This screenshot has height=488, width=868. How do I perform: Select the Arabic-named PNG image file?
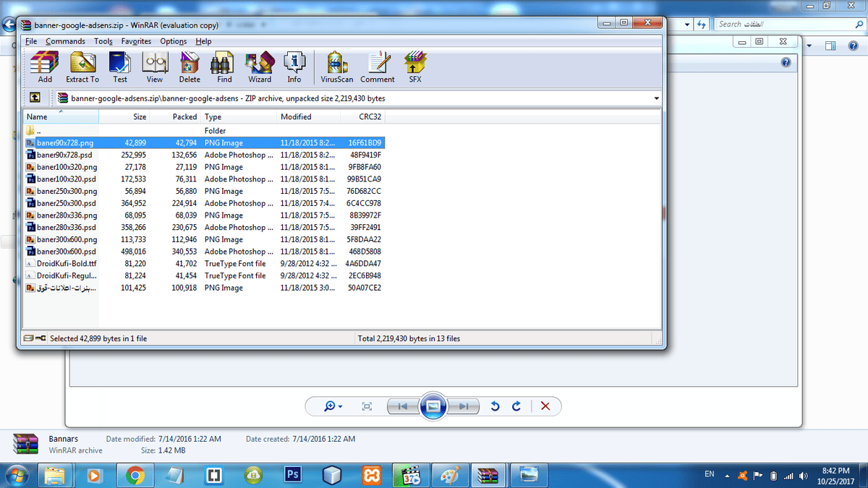coord(204,288)
